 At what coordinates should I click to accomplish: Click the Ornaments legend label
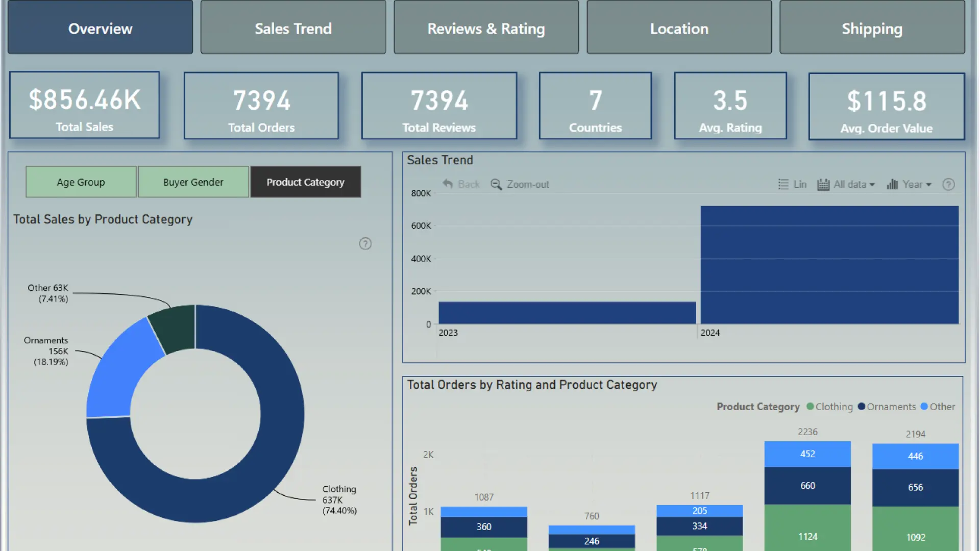pyautogui.click(x=891, y=407)
